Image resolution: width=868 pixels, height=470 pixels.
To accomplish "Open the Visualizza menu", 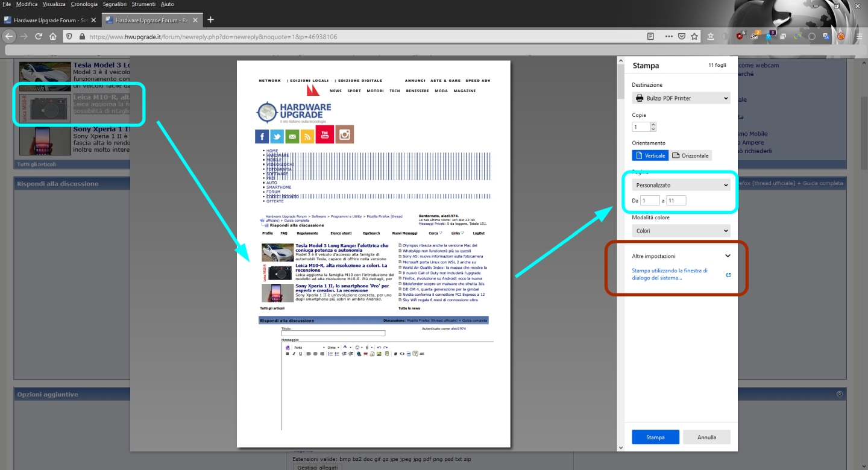I will 54,4.
